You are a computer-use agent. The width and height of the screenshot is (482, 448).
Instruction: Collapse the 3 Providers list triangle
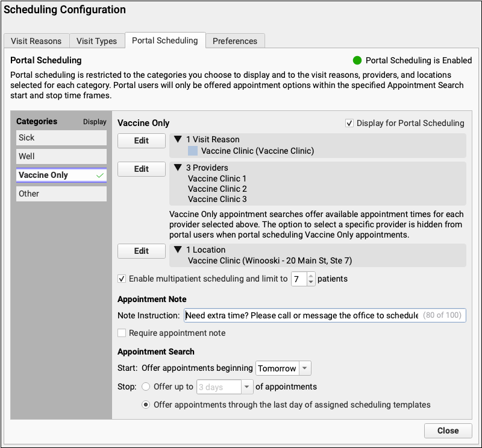178,168
